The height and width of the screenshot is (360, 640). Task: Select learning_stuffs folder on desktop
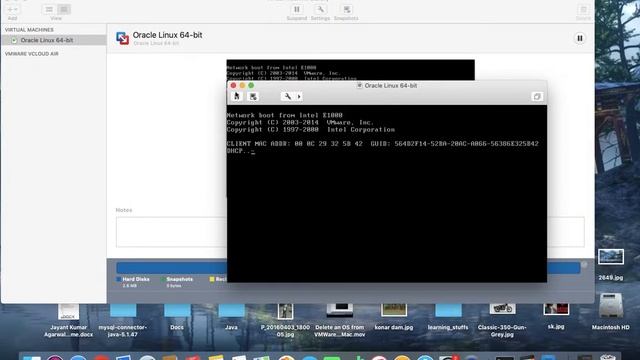coord(448,318)
